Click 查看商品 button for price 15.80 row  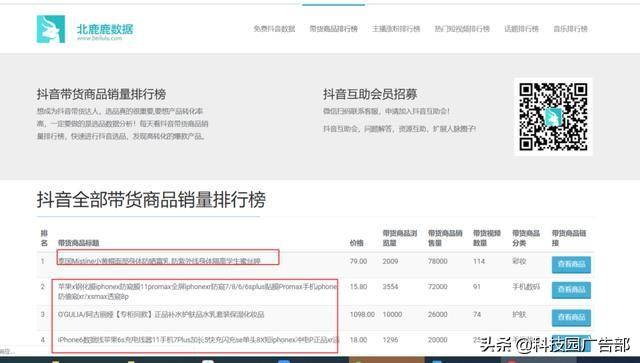[x=571, y=290]
